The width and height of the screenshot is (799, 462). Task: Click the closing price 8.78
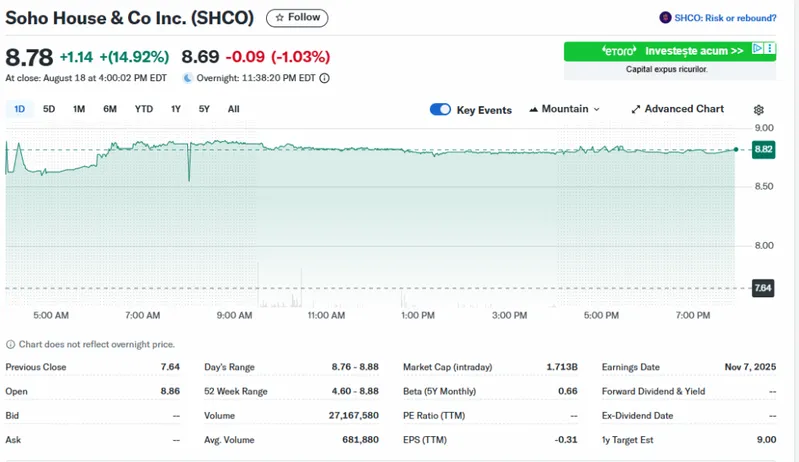pos(29,57)
